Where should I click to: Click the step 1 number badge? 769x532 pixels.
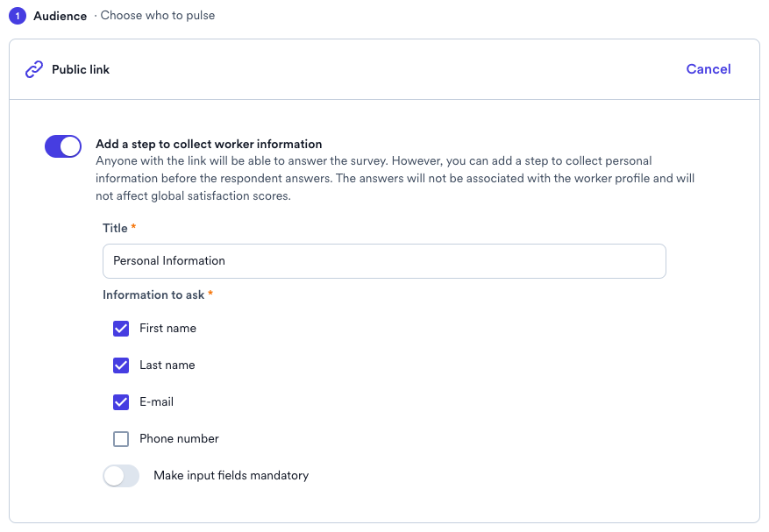point(18,16)
